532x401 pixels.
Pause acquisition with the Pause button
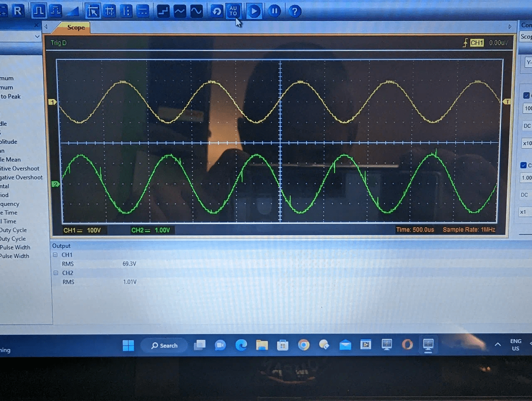[x=274, y=11]
